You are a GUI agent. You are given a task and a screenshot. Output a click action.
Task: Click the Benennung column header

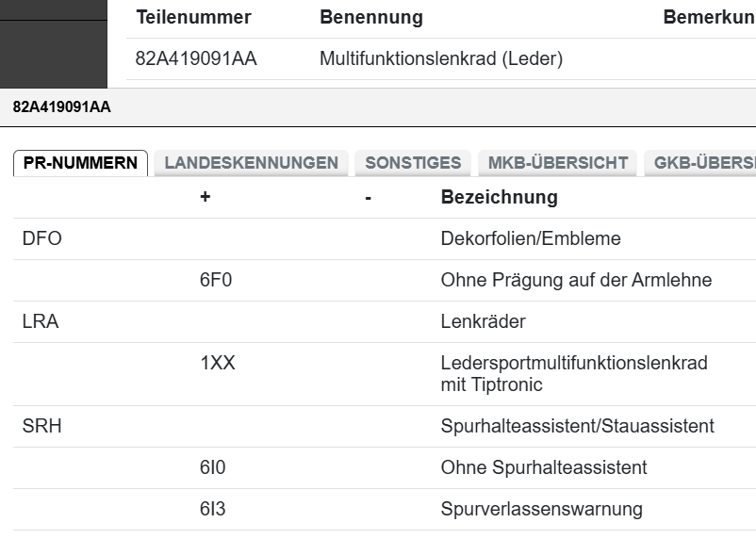point(370,18)
